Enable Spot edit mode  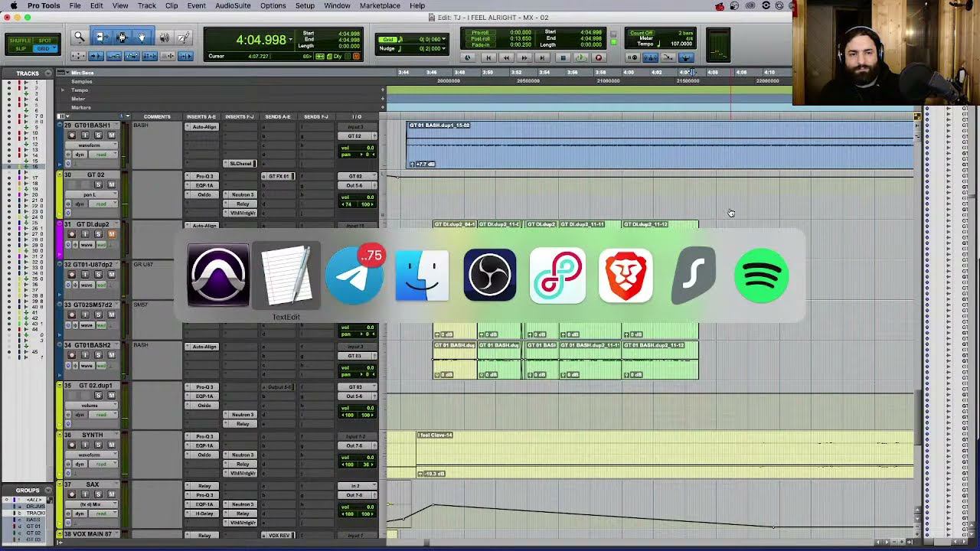(44, 41)
